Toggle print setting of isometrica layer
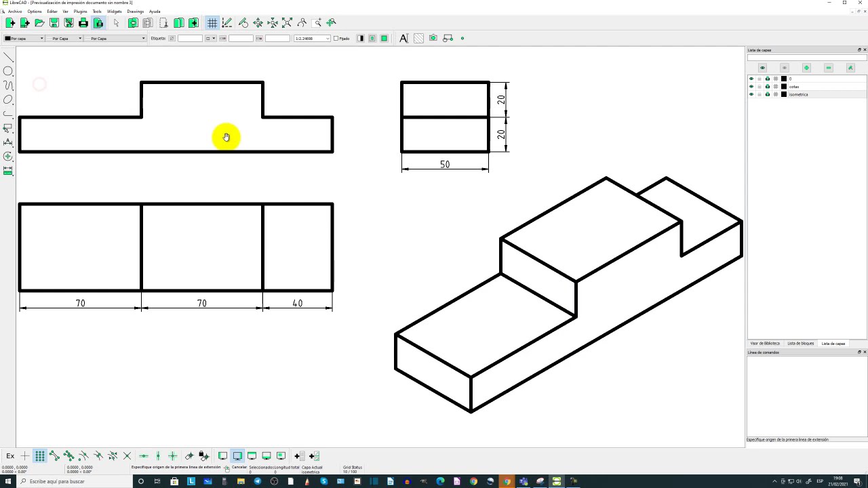The height and width of the screenshot is (488, 868). [768, 94]
